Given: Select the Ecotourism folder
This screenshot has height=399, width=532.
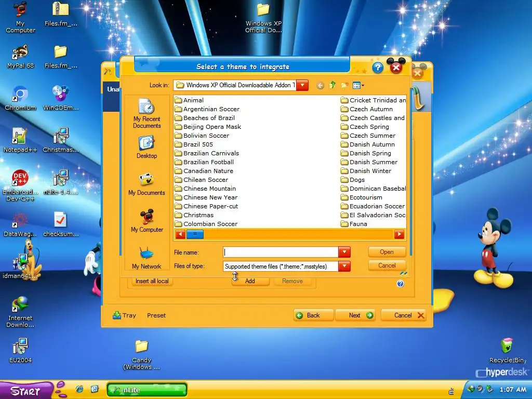Looking at the screenshot, I should [362, 197].
